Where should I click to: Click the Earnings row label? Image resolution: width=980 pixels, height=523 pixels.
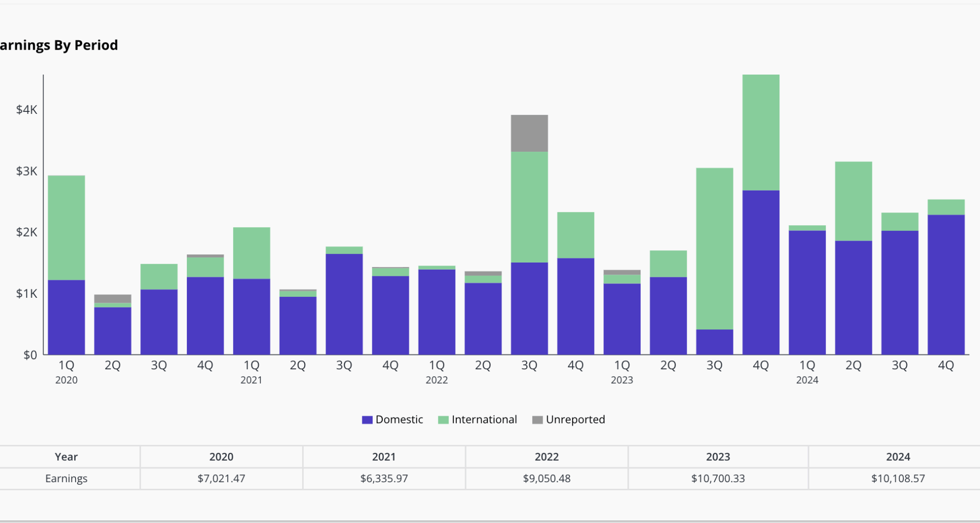pos(66,479)
